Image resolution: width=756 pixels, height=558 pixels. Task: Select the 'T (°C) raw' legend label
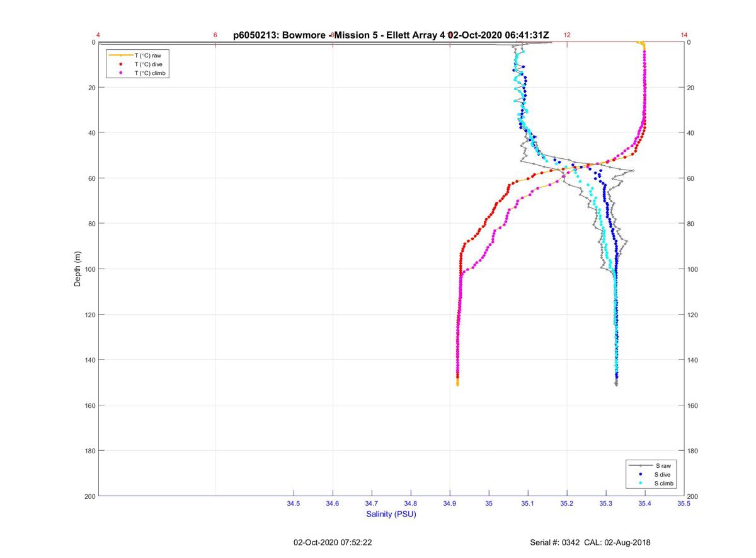pyautogui.click(x=147, y=55)
